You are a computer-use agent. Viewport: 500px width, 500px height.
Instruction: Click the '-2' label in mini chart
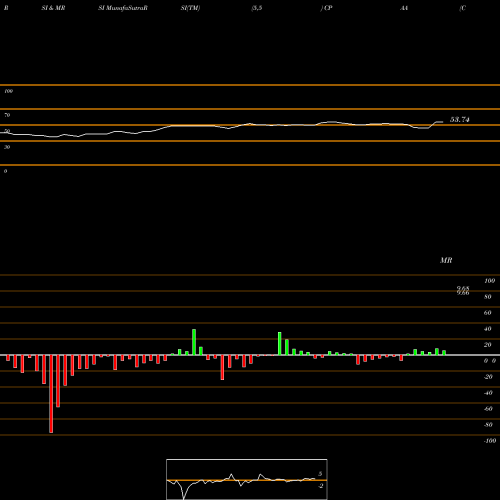(320, 486)
